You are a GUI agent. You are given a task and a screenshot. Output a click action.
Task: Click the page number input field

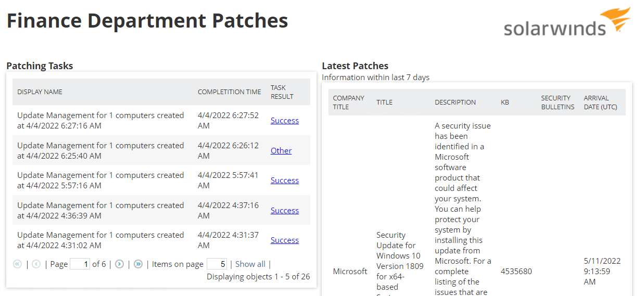[80, 264]
